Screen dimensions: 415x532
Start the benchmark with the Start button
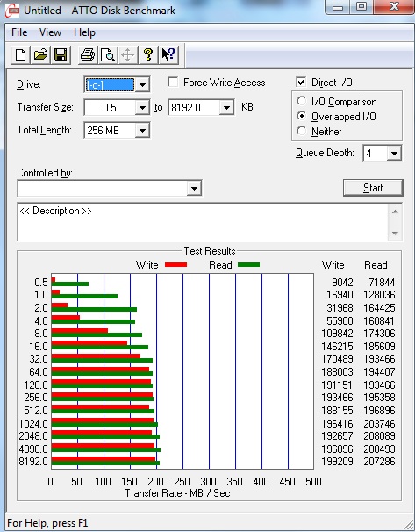coord(373,188)
